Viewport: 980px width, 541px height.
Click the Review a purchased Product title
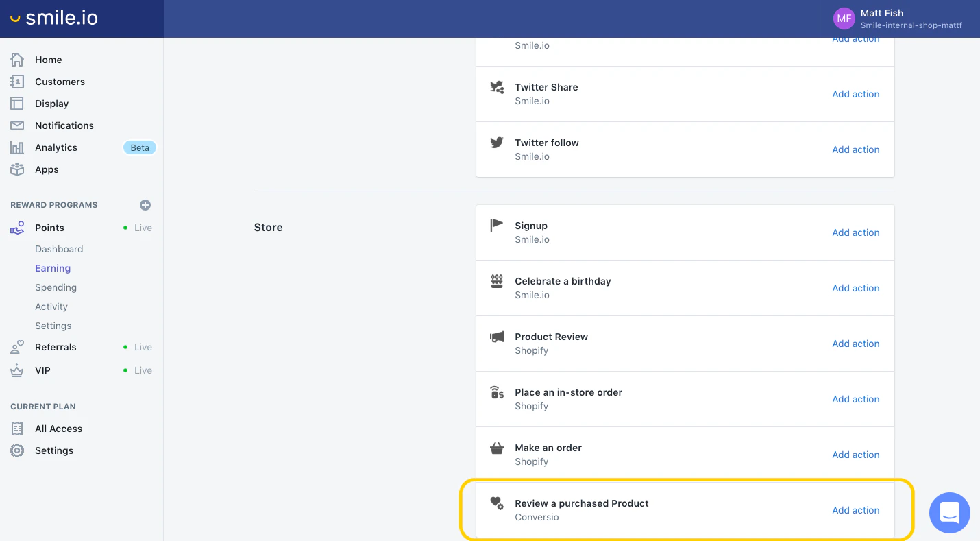pos(582,503)
